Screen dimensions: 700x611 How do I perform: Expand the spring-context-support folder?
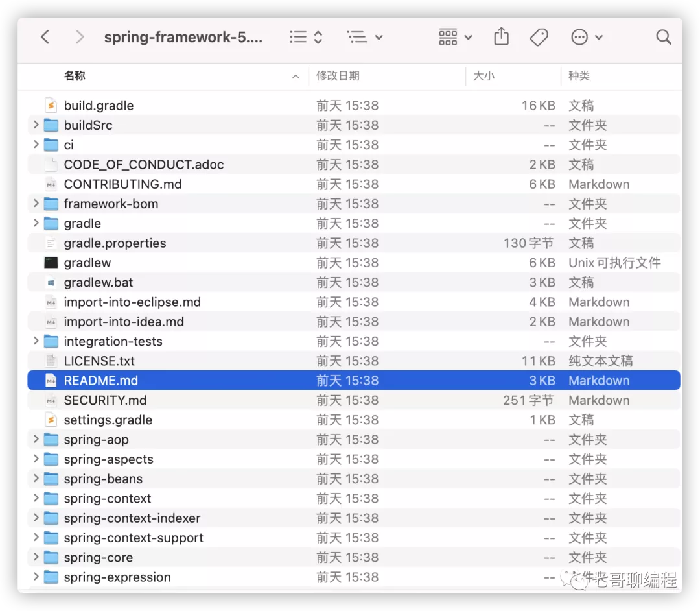(36, 537)
